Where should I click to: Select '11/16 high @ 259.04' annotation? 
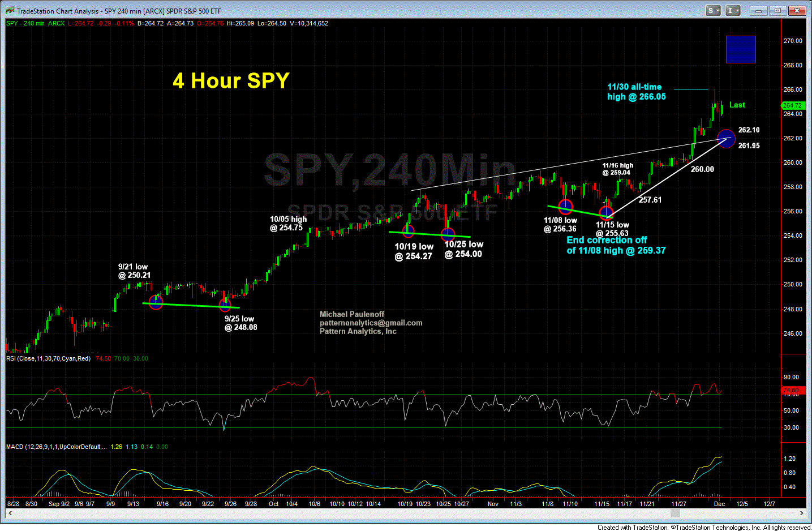click(617, 169)
